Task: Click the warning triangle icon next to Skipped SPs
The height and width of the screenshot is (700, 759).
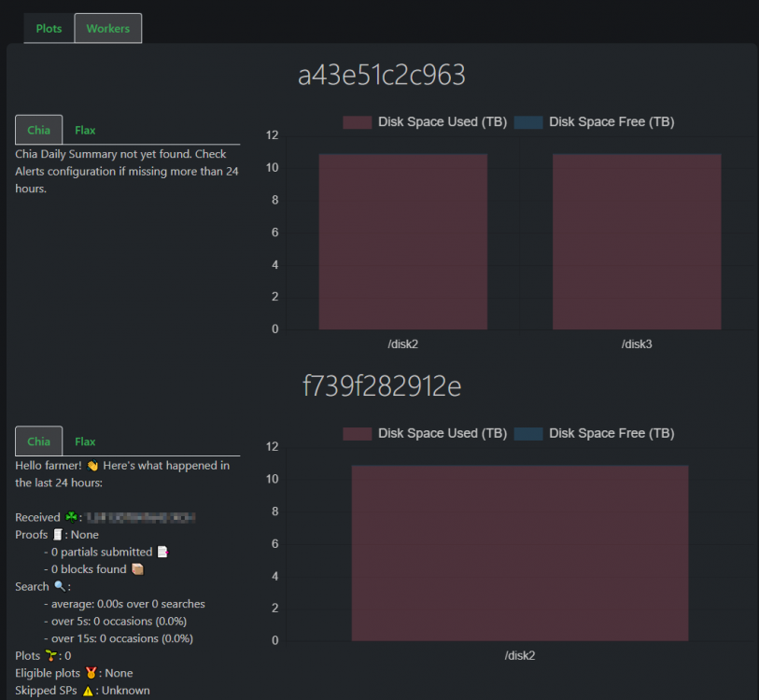Action: 88,691
